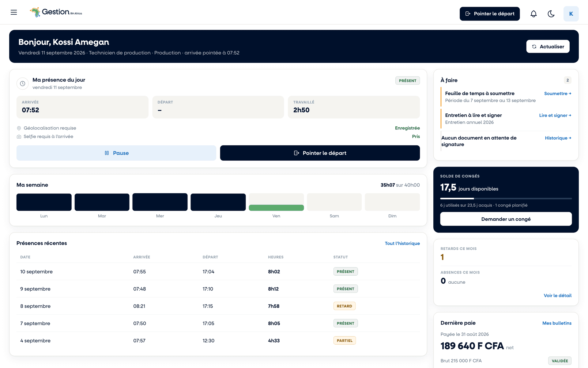Click the clock icon beside Ma présence
This screenshot has height=368, width=588.
23,83
